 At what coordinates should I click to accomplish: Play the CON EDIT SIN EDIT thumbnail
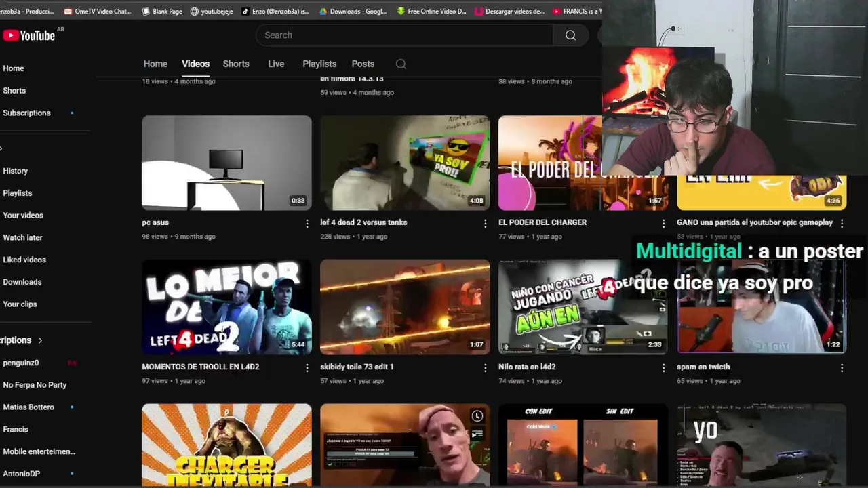[x=583, y=445]
